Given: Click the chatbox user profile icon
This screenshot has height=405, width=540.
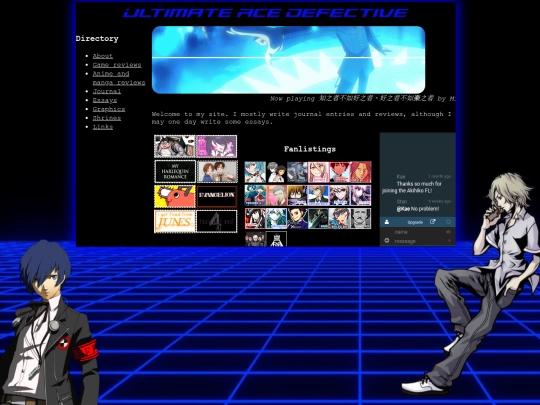Looking at the screenshot, I should tap(387, 222).
